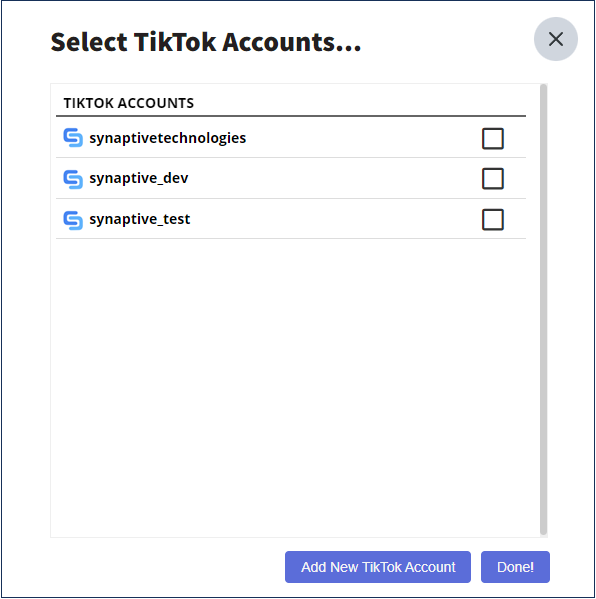Image resolution: width=596 pixels, height=599 pixels.
Task: Enable the synaptive_dev account checkbox
Action: click(x=492, y=178)
